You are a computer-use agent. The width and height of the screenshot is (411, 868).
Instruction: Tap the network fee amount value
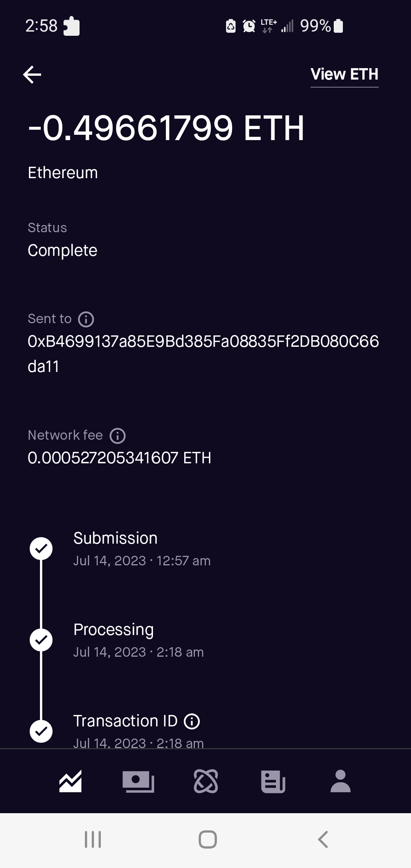pyautogui.click(x=119, y=458)
